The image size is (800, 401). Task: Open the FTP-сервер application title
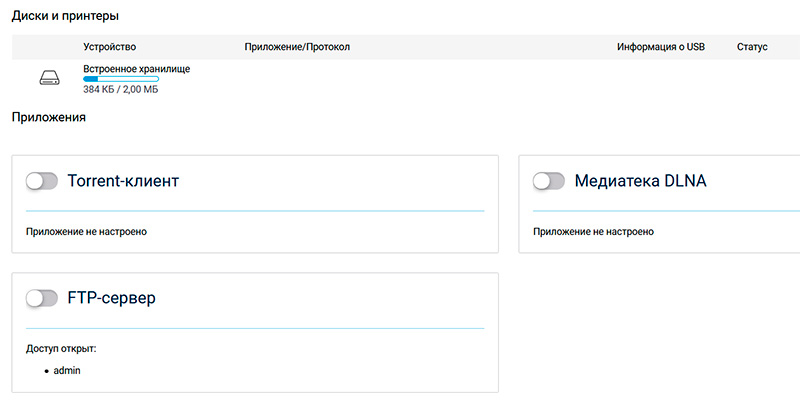coord(111,298)
